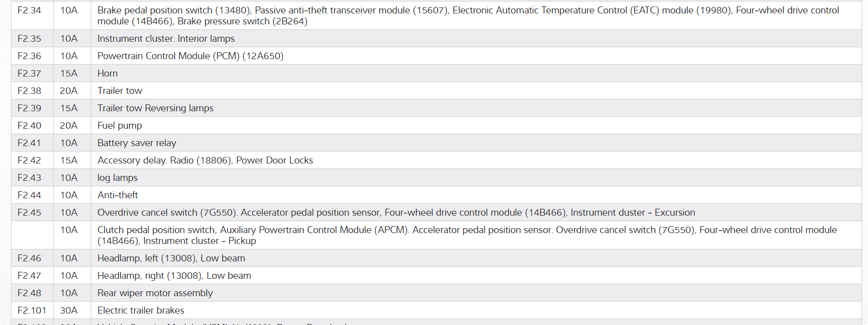Select the Rear wiper motor assembly row
The height and width of the screenshot is (325, 868).
(155, 293)
